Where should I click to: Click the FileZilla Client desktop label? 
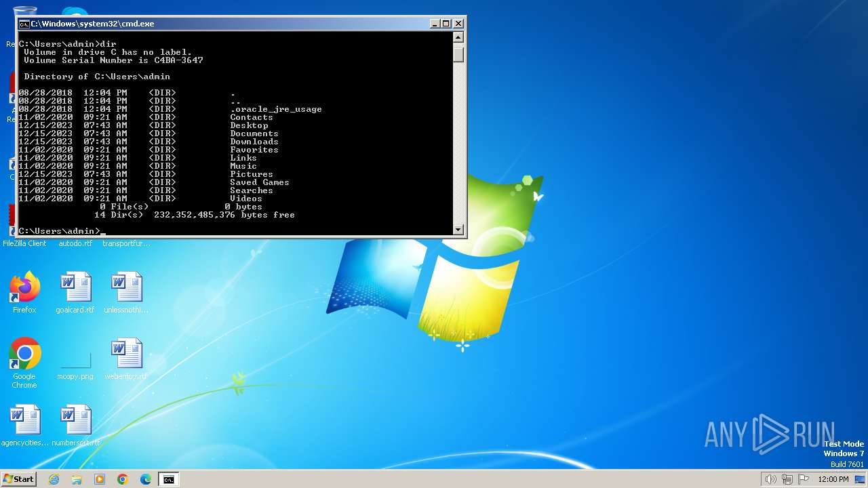[24, 243]
